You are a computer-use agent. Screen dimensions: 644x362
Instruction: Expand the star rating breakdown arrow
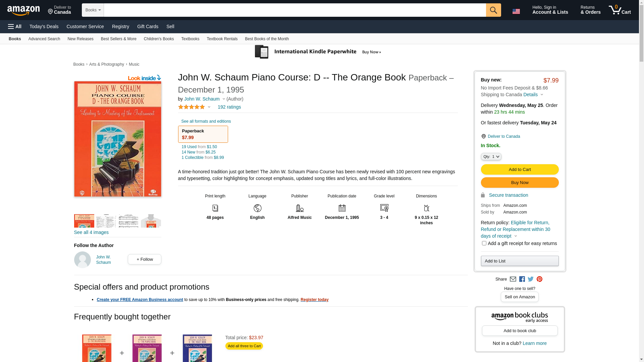pos(209,107)
